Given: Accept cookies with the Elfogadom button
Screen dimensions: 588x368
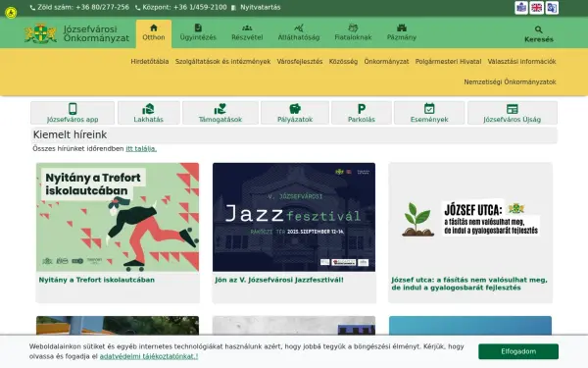Looking at the screenshot, I should [x=518, y=351].
